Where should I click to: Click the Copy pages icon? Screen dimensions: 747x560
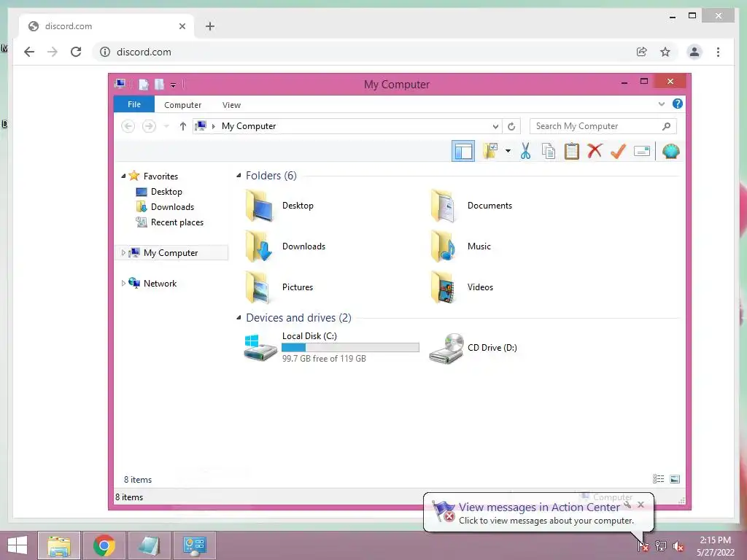coord(549,152)
